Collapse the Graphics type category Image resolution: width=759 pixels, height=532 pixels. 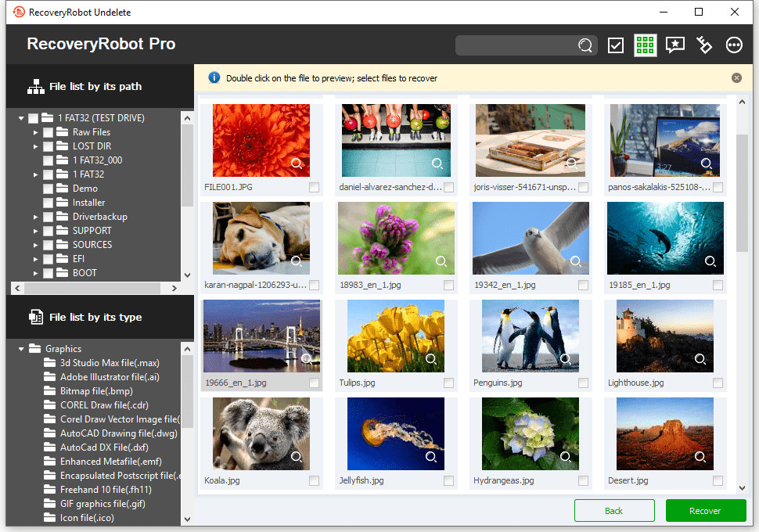[21, 348]
